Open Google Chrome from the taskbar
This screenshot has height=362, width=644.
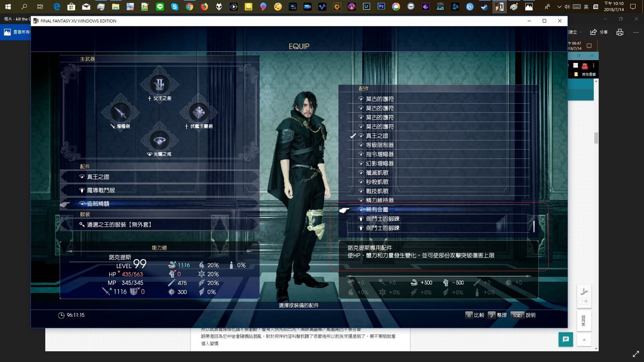pos(190,7)
